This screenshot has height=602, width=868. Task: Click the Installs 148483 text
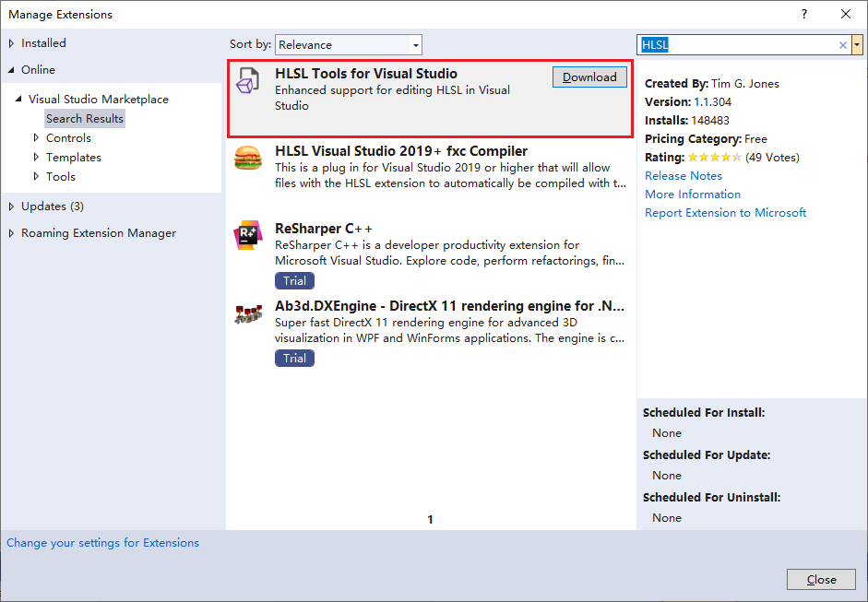pos(687,120)
